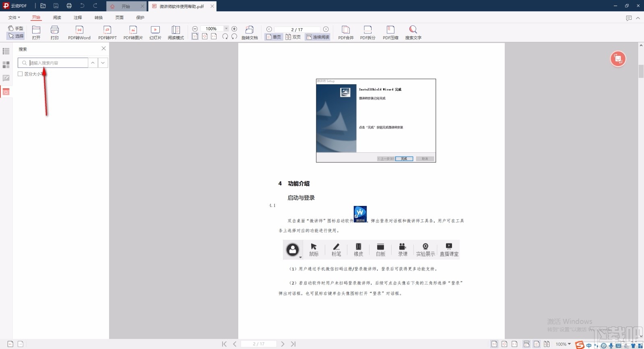Zoom out with the minus icon
This screenshot has height=349, width=644.
tap(195, 29)
